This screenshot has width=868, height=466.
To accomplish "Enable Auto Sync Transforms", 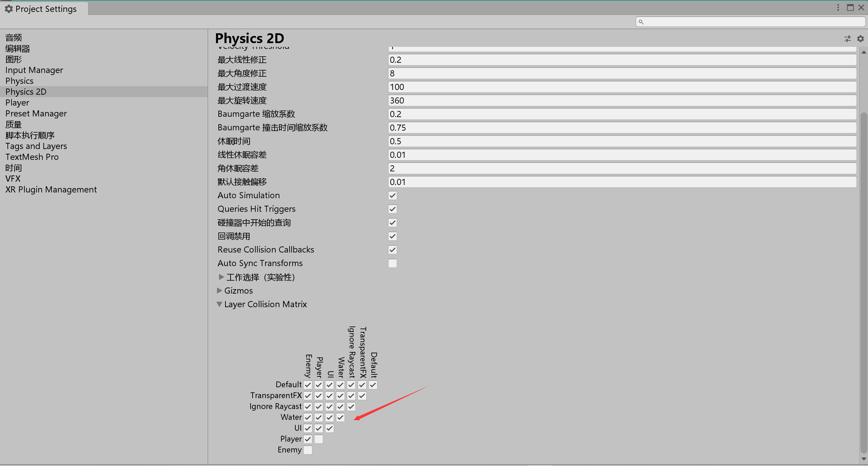I will tap(392, 263).
